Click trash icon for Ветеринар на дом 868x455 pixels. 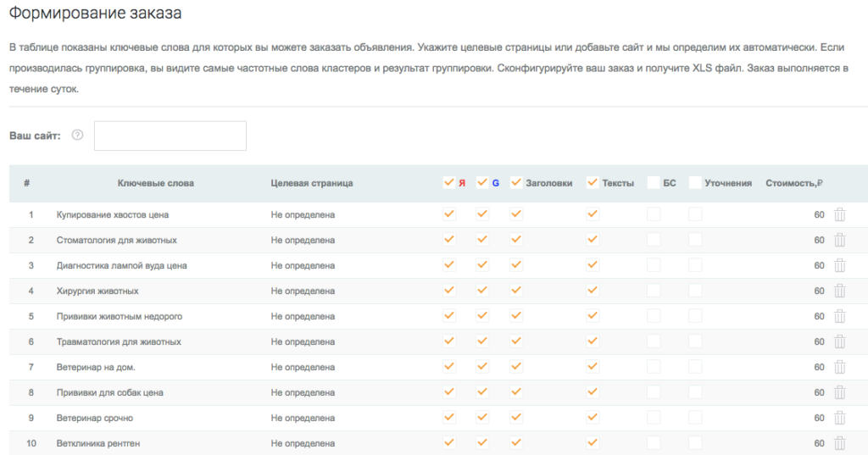click(839, 367)
